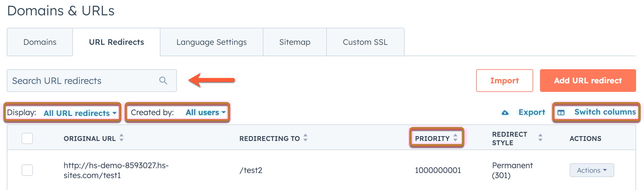The width and height of the screenshot is (644, 190).
Task: Click the Add URL redirect button
Action: point(588,81)
